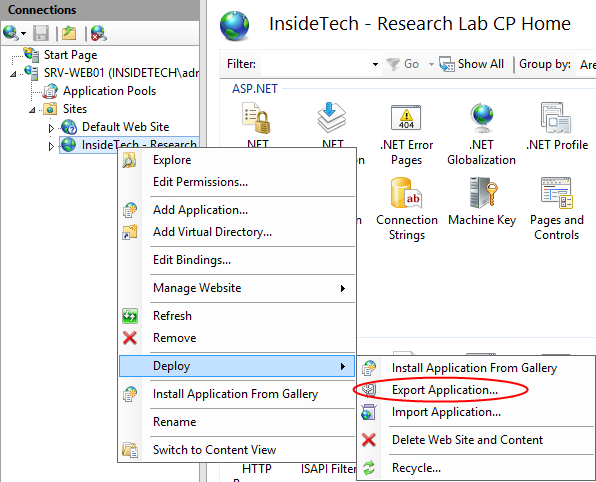Choose Explore from the context menu

pyautogui.click(x=172, y=160)
